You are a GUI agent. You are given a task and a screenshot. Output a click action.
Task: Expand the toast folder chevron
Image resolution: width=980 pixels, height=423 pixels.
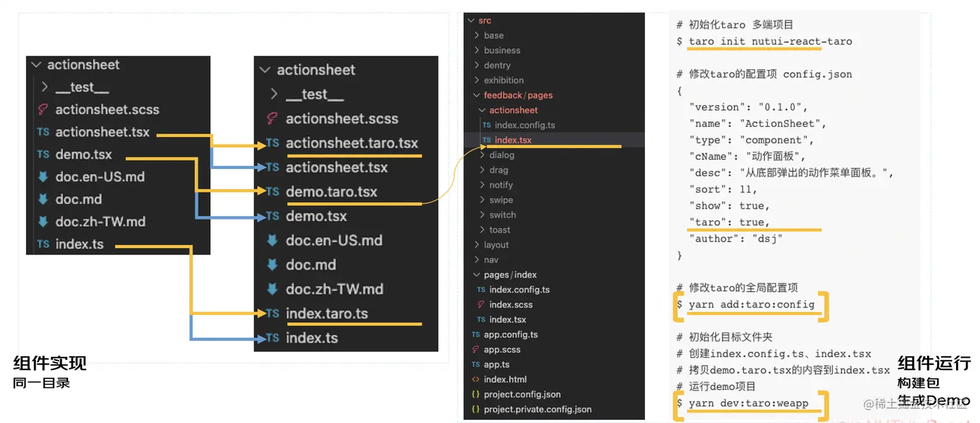click(482, 230)
